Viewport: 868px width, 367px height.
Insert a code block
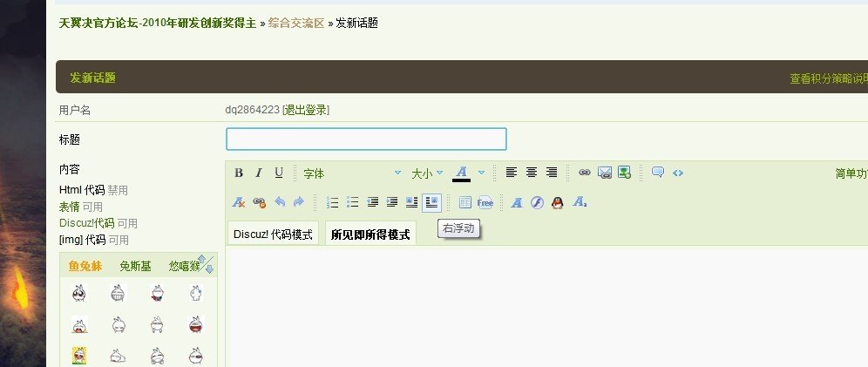[x=677, y=173]
